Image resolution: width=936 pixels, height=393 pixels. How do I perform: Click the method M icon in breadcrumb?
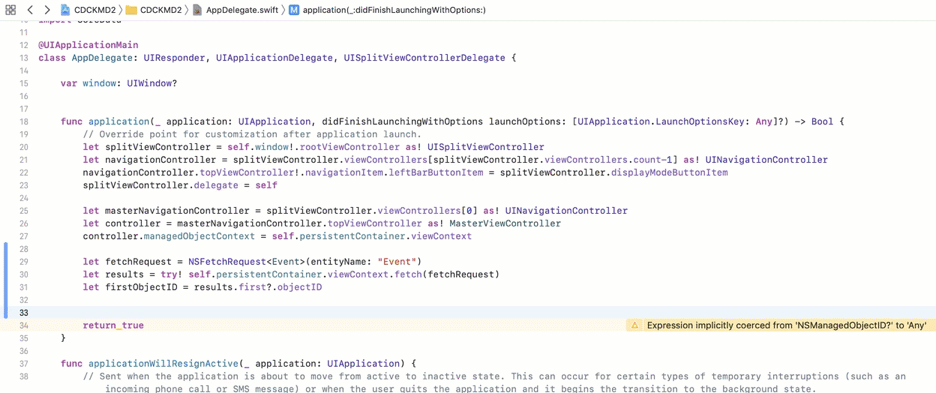tap(294, 10)
